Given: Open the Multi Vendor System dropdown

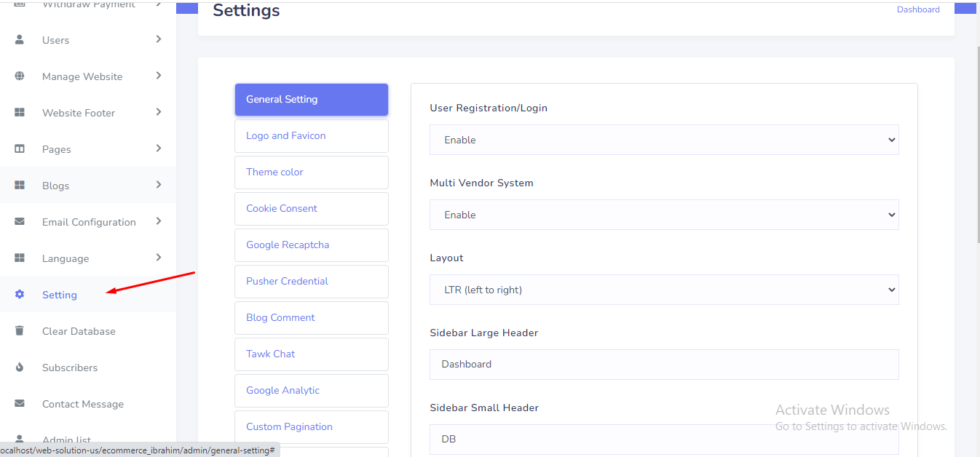Looking at the screenshot, I should tap(663, 215).
